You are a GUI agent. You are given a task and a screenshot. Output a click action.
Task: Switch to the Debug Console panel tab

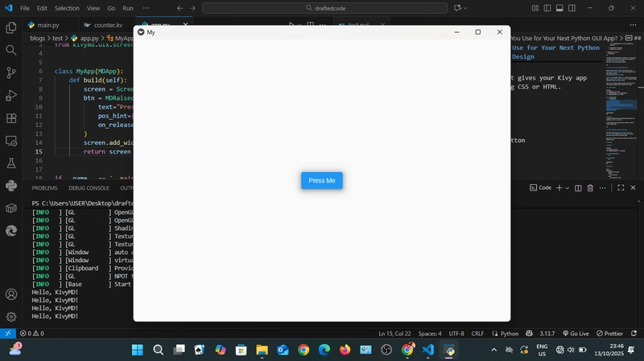coord(89,188)
